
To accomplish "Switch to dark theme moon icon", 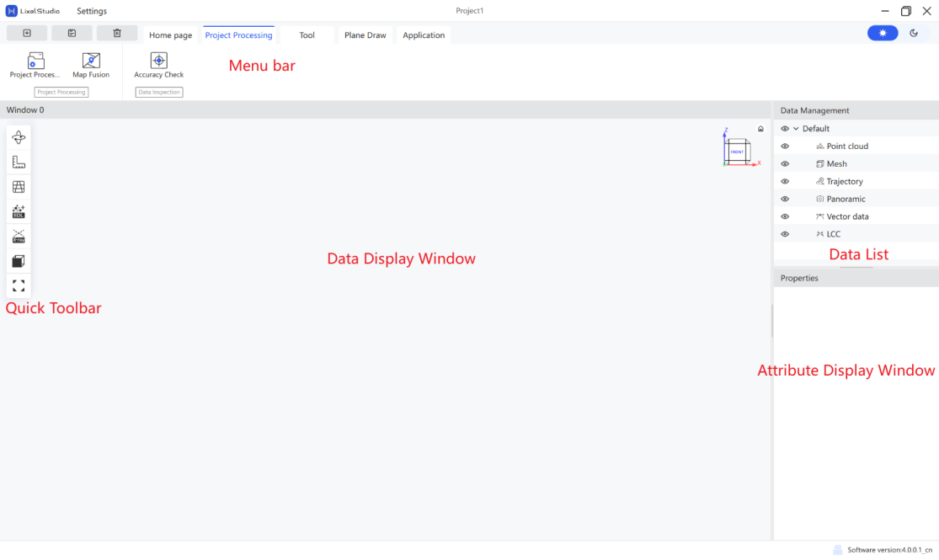I will point(914,33).
